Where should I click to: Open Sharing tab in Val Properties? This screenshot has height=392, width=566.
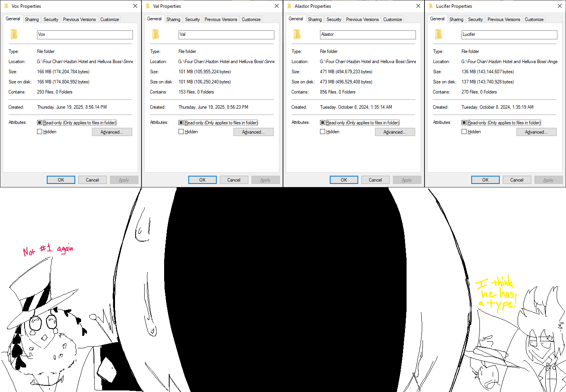pyautogui.click(x=173, y=19)
